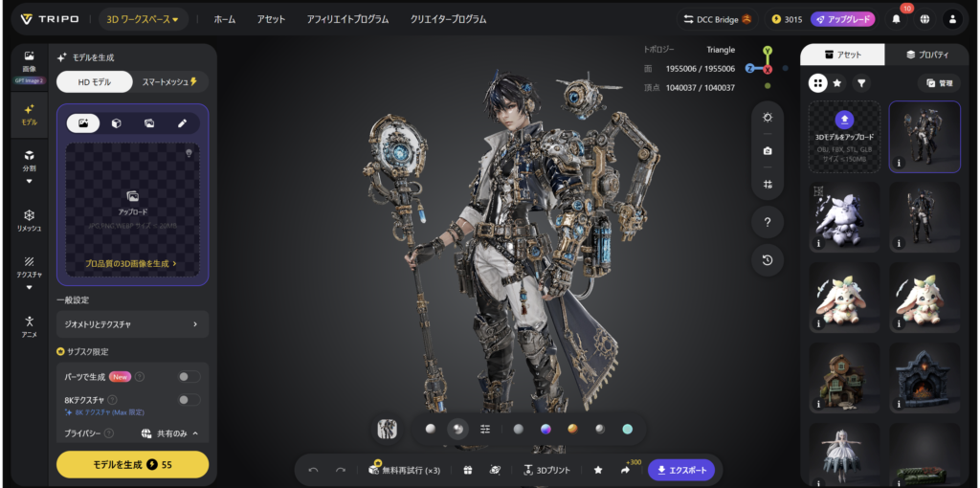Select the HD モデル option
The height and width of the screenshot is (488, 980).
[95, 82]
